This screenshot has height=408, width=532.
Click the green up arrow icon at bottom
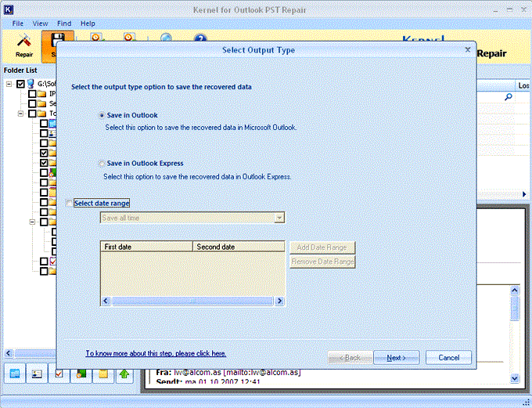tap(125, 374)
